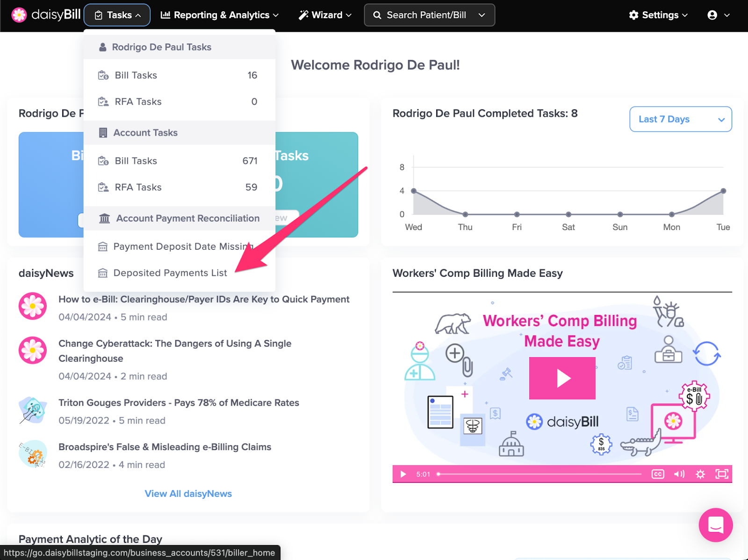This screenshot has height=560, width=748.
Task: Open video settings gear
Action: [x=700, y=474]
